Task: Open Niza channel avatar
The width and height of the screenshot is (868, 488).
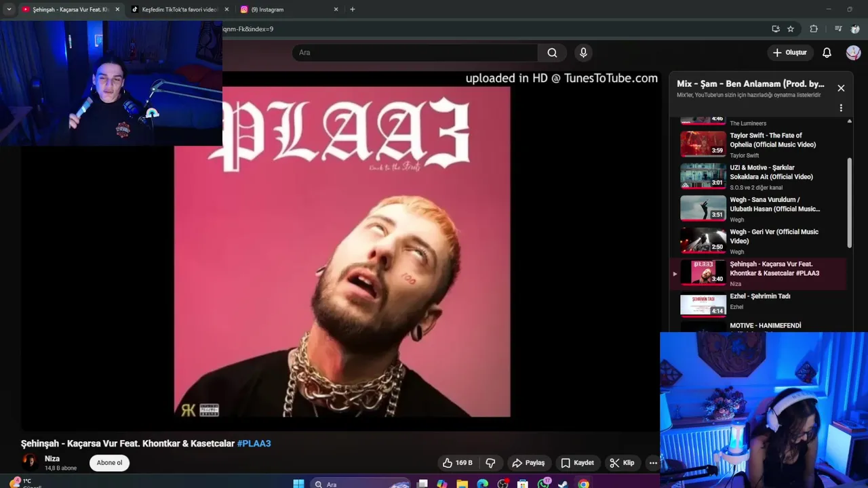Action: pos(29,462)
